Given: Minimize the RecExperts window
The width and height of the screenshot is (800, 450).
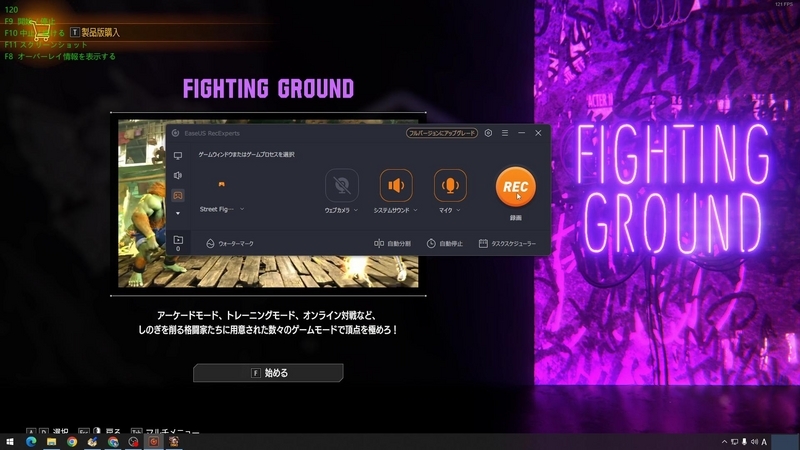Looking at the screenshot, I should [x=521, y=133].
